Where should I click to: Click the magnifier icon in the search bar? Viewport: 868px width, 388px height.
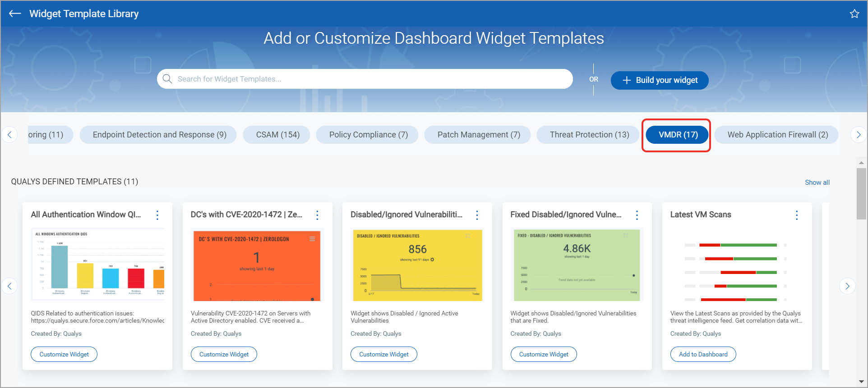167,79
